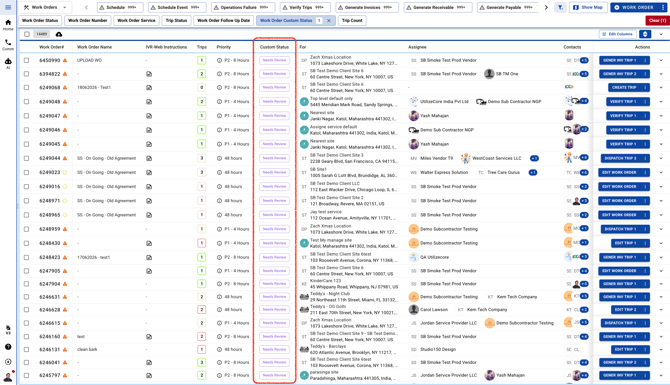Show previous tabs with the left arrow
Viewport: 670px width, 385px height.
[x=87, y=7]
